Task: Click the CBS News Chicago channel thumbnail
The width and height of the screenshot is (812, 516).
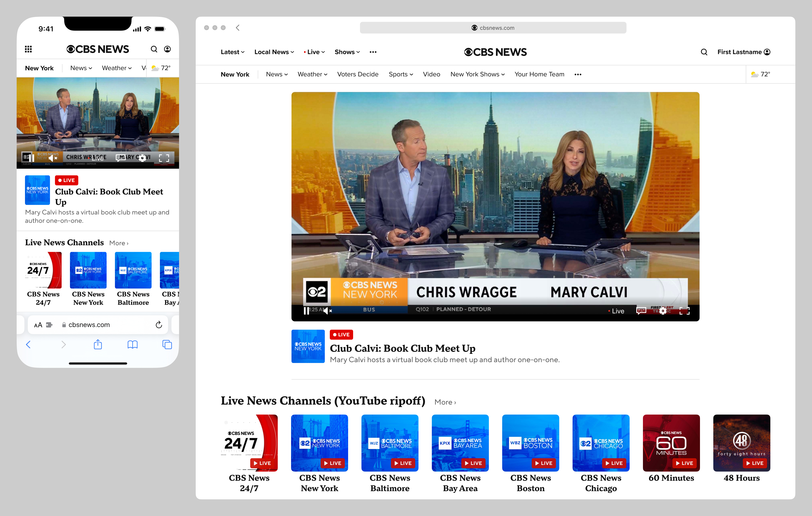Action: click(601, 443)
